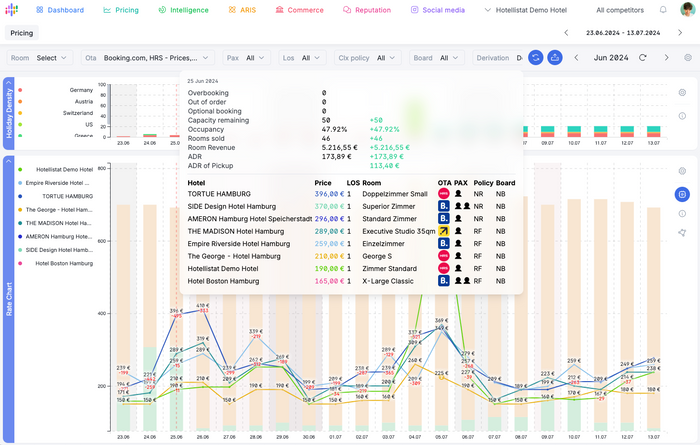The image size is (700, 445).
Task: Open the Board All dropdown
Action: [436, 58]
